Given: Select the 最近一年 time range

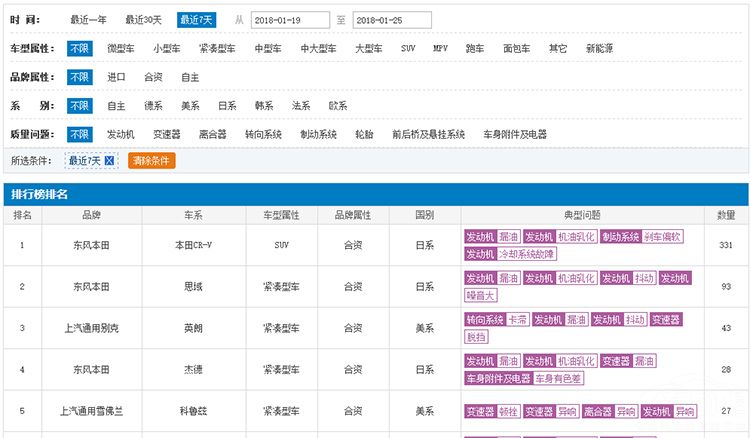Looking at the screenshot, I should (x=89, y=20).
